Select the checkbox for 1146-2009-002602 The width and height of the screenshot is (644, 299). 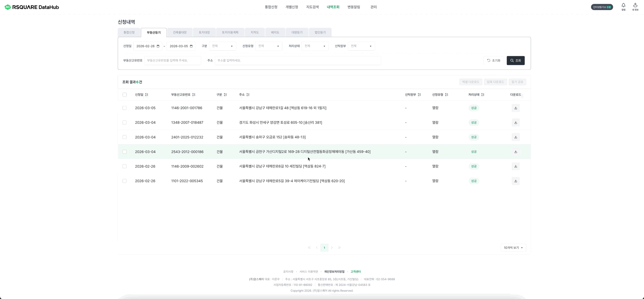pyautogui.click(x=125, y=166)
